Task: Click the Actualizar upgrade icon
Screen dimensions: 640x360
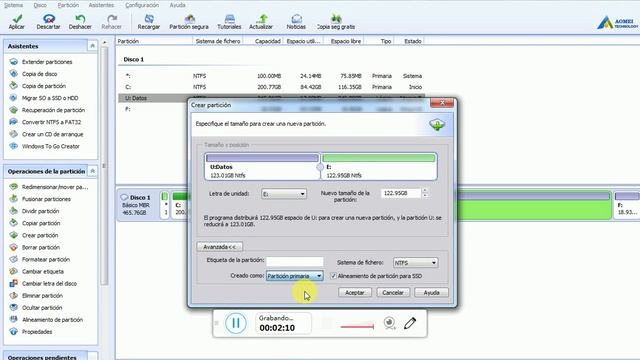Action: (262, 19)
